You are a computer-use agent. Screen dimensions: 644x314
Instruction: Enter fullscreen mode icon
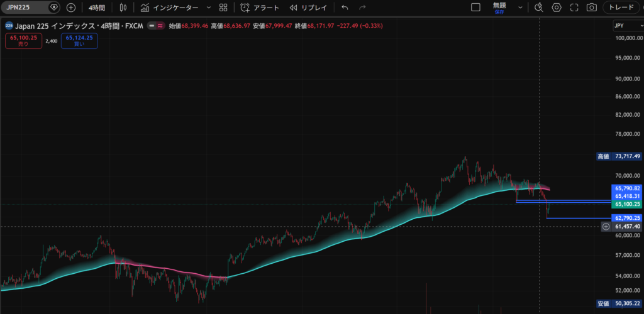575,8
